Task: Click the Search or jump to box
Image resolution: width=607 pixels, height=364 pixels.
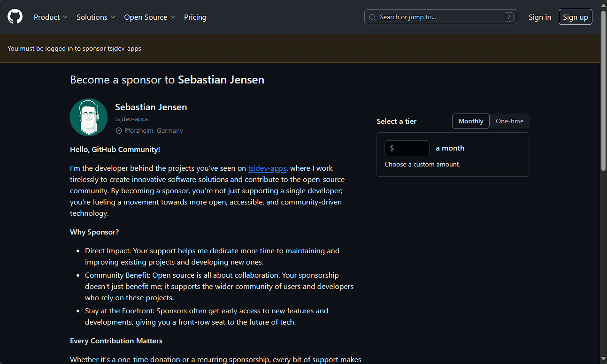Action: pyautogui.click(x=440, y=17)
